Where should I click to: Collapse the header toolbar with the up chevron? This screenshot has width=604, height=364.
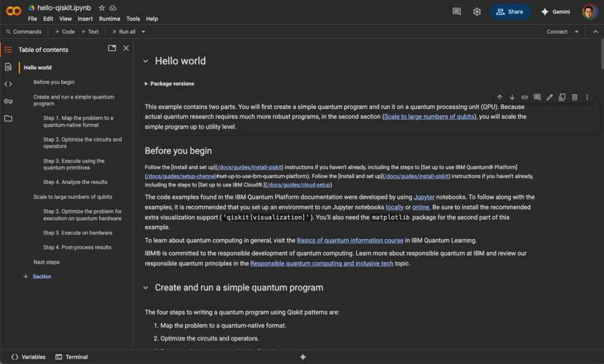pyautogui.click(x=596, y=32)
